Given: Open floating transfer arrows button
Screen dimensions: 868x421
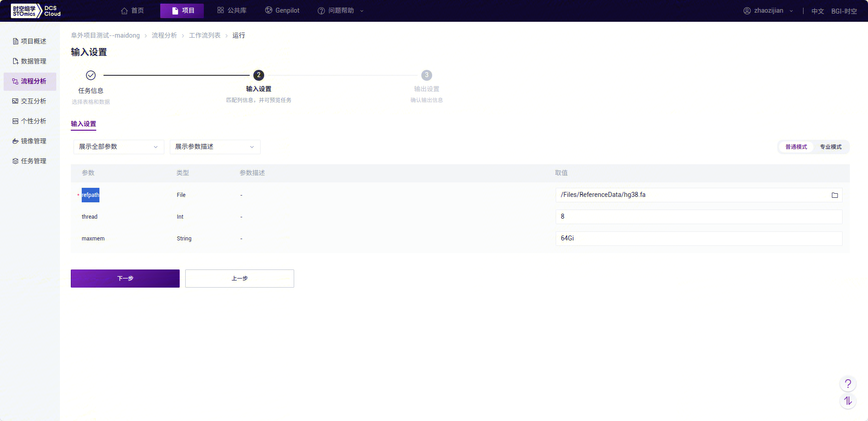Looking at the screenshot, I should (x=848, y=401).
